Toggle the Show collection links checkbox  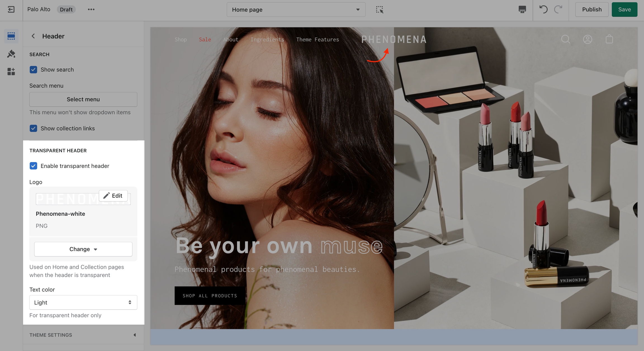pos(33,128)
